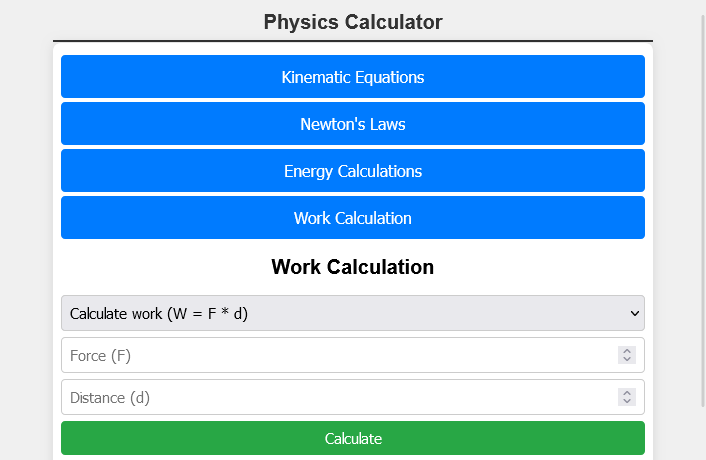Increase Force value with the up arrow

tap(627, 351)
